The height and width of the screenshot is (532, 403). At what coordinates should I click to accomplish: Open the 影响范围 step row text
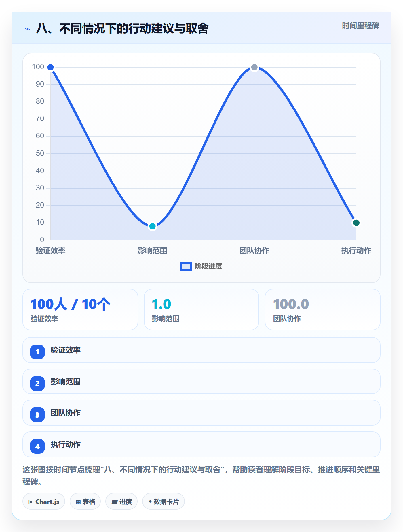[66, 382]
